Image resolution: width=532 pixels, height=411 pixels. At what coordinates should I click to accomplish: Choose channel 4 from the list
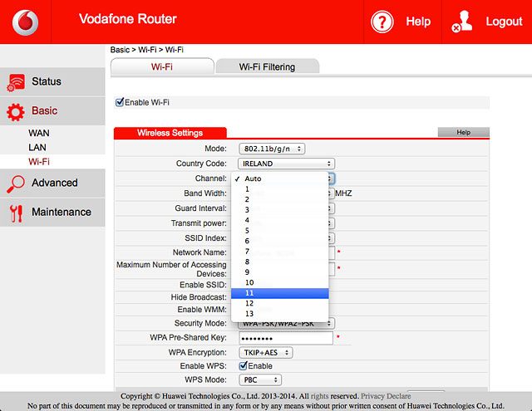pos(280,220)
